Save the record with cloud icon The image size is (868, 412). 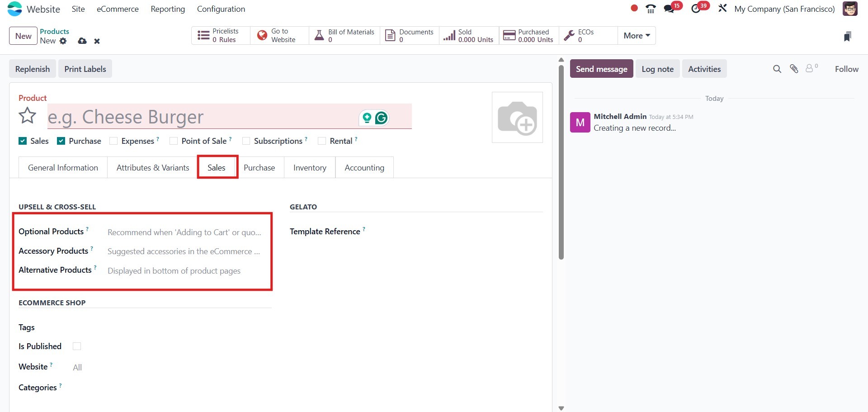click(82, 41)
